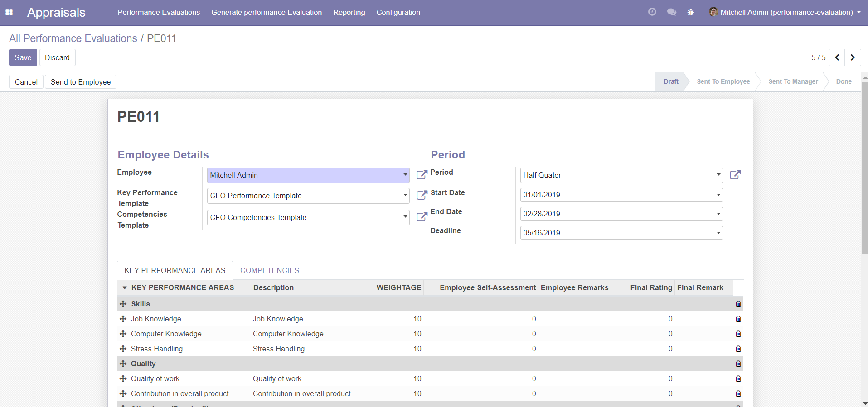Click the Send to Employee button

tap(80, 82)
